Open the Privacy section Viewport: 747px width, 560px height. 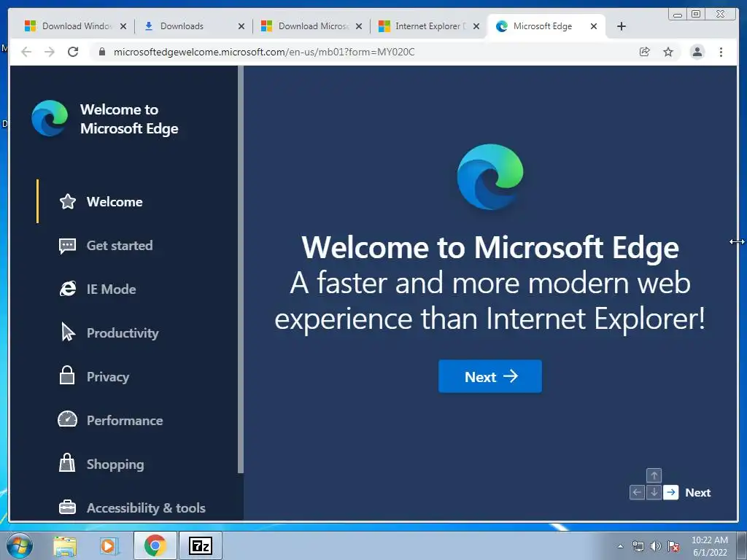click(108, 377)
